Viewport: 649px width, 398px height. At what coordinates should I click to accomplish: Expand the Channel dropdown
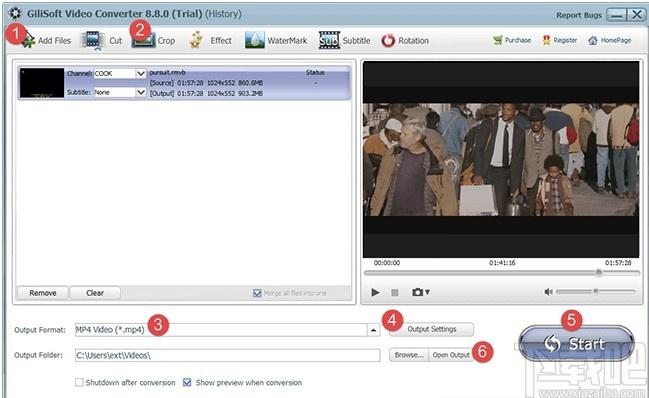pyautogui.click(x=141, y=74)
